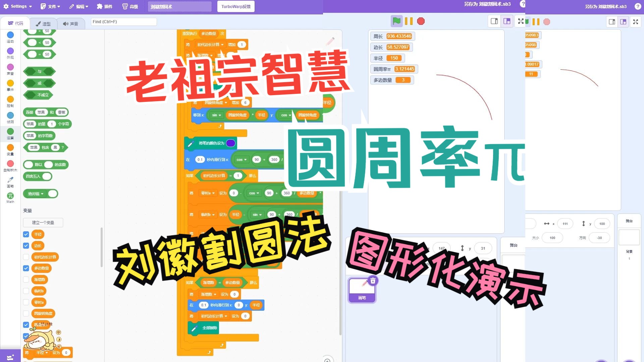Select the 画笔 pen extension category

tap(10, 182)
